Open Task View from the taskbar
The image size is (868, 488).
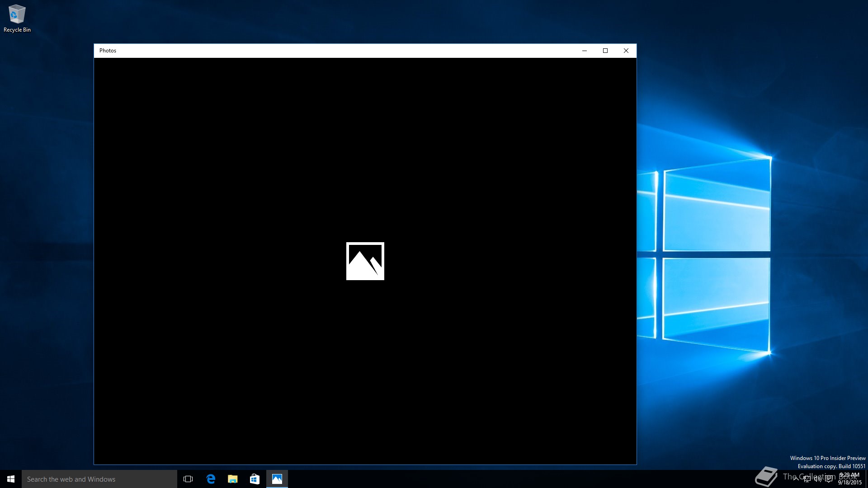coord(188,479)
